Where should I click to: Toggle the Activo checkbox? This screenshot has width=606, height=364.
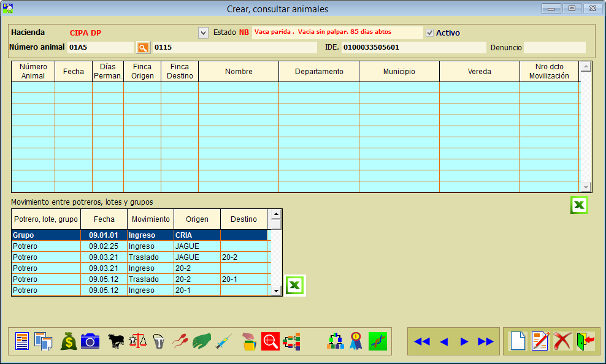coord(430,32)
